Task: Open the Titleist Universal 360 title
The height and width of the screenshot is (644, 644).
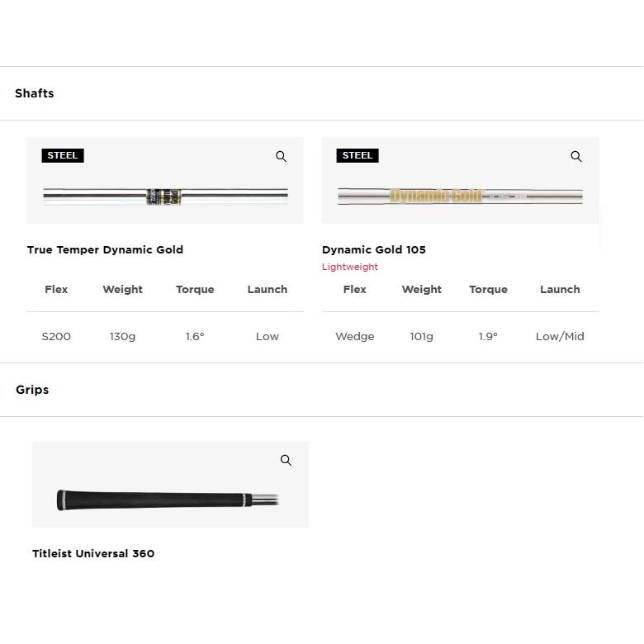Action: tap(93, 553)
